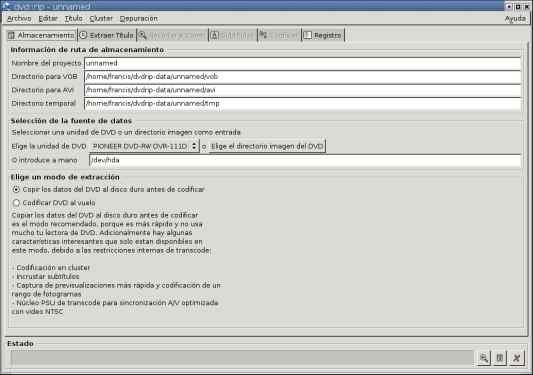Click the Nombre del proyecto field
The height and width of the screenshot is (375, 533).
302,63
